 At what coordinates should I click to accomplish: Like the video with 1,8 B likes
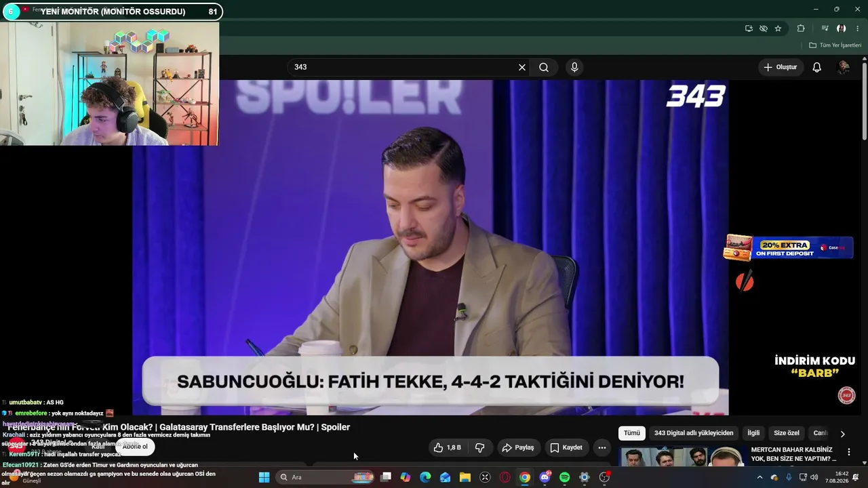tap(448, 447)
